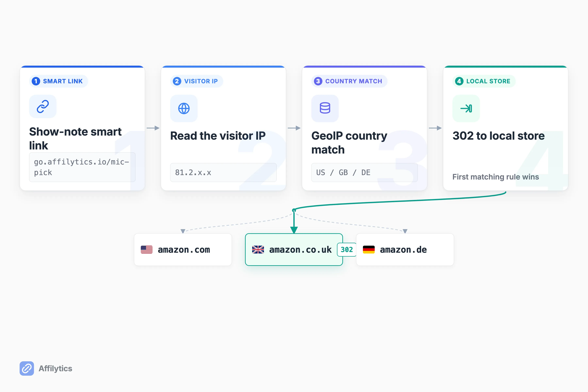Click the Affilytics brand name text
This screenshot has height=392, width=588.
[x=55, y=368]
